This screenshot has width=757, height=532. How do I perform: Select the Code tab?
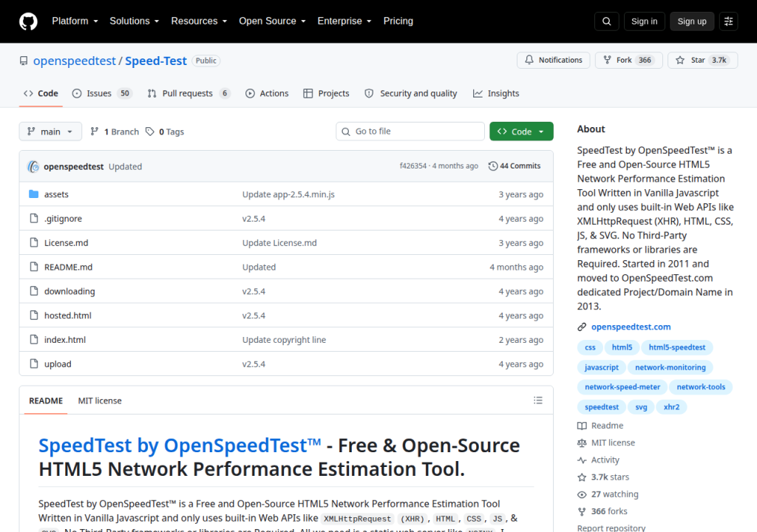coord(41,93)
